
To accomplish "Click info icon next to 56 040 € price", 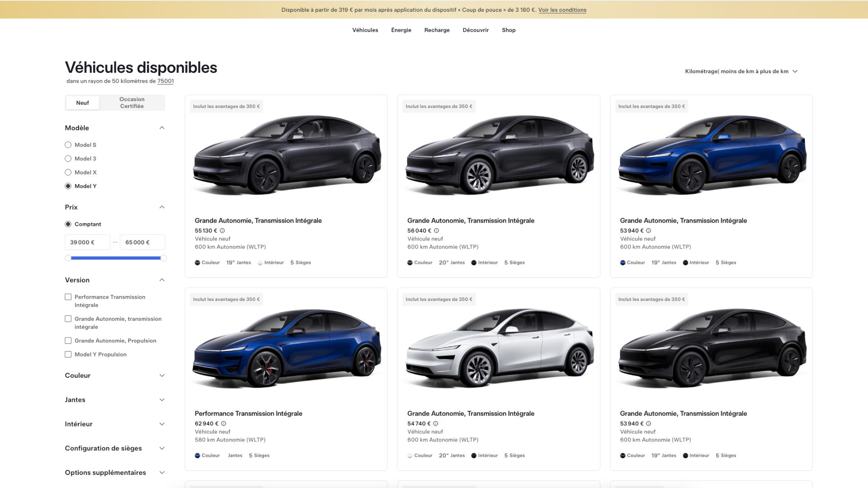I will pyautogui.click(x=436, y=230).
